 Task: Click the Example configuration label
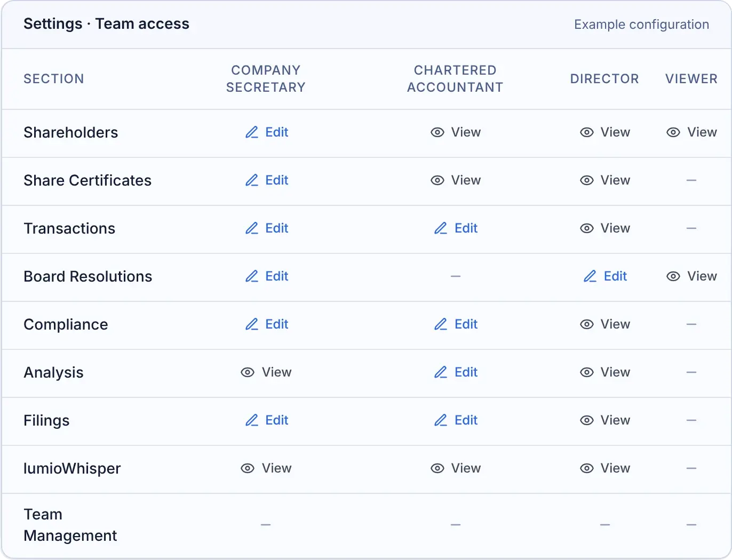coord(641,25)
